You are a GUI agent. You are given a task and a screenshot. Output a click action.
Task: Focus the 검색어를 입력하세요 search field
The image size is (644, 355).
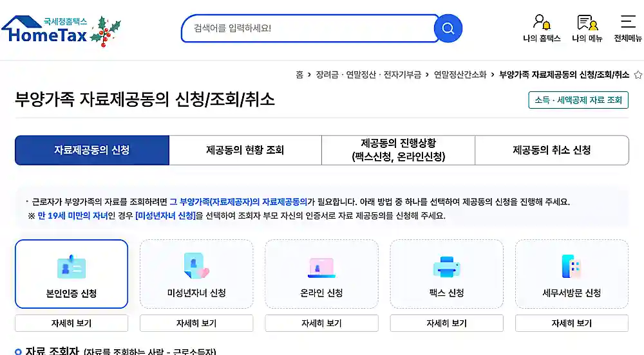(x=310, y=28)
